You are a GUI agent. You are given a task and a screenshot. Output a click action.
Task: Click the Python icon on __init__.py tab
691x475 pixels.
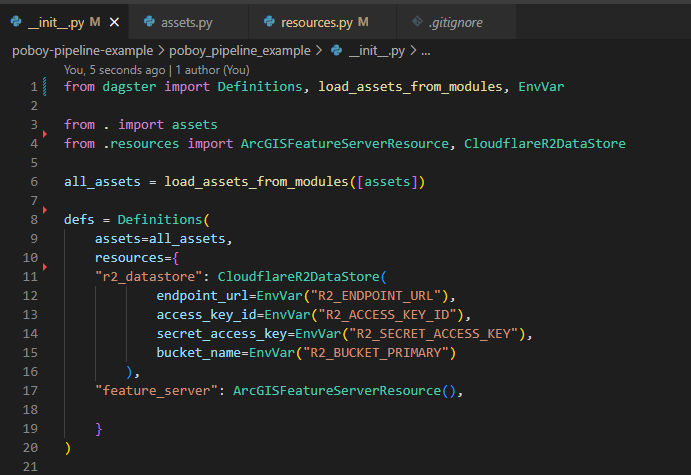[x=16, y=22]
